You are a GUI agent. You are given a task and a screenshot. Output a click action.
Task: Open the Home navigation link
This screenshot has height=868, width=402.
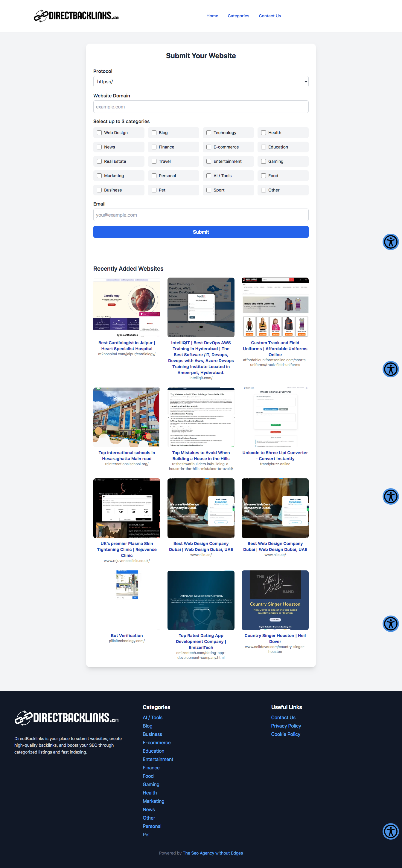coord(212,16)
